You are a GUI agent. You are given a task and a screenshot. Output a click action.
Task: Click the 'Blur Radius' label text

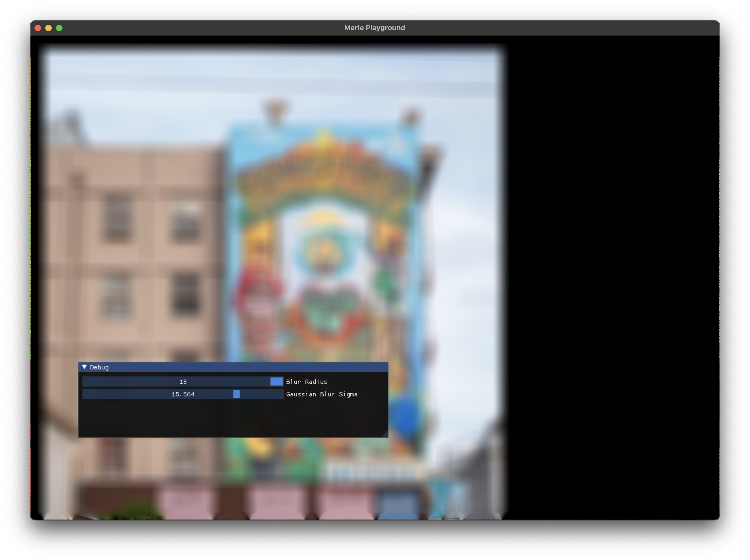pos(307,382)
